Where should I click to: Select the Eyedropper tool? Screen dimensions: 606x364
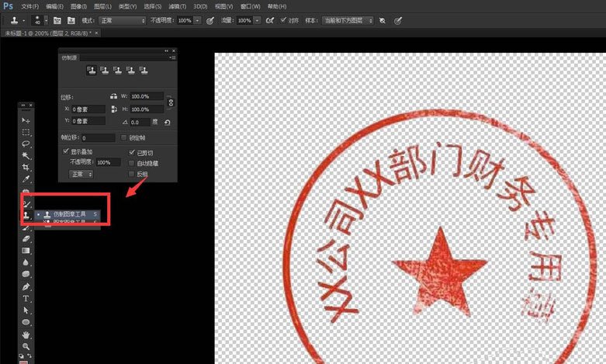tap(26, 179)
